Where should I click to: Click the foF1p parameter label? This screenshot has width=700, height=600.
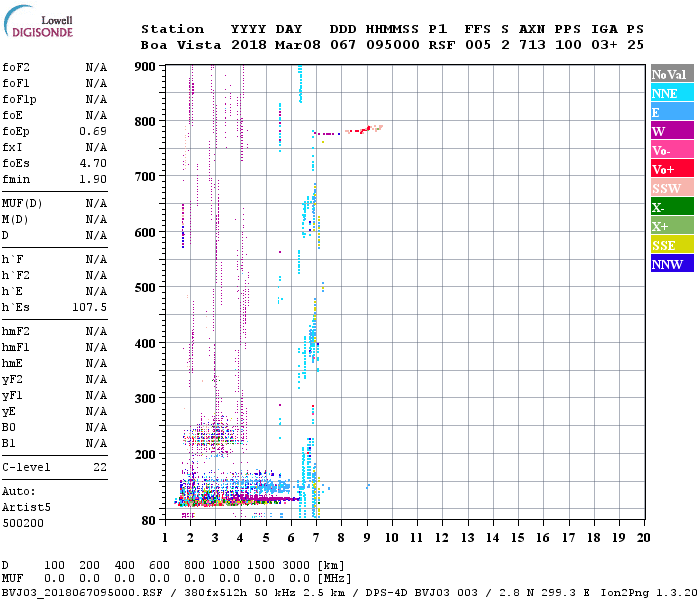19,100
